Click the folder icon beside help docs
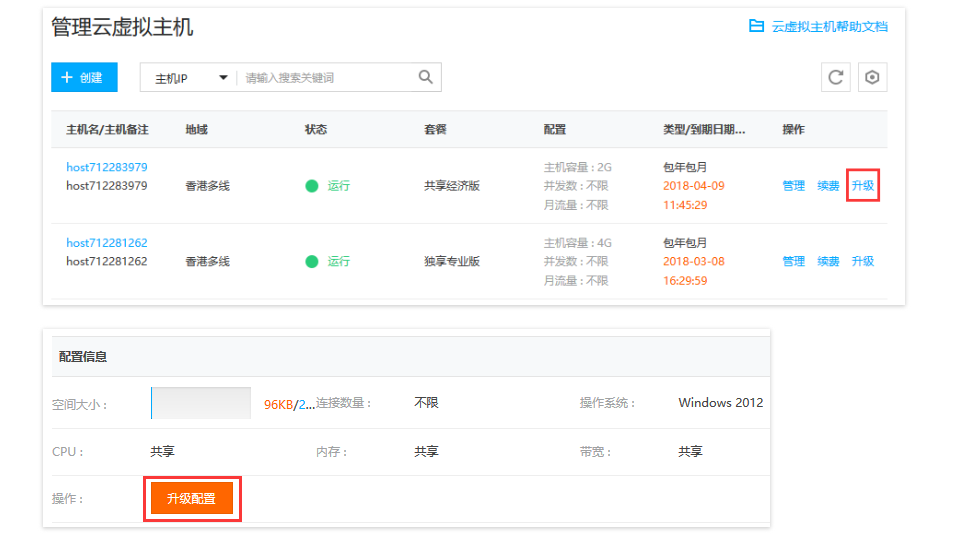The height and width of the screenshot is (542, 964). (x=756, y=26)
